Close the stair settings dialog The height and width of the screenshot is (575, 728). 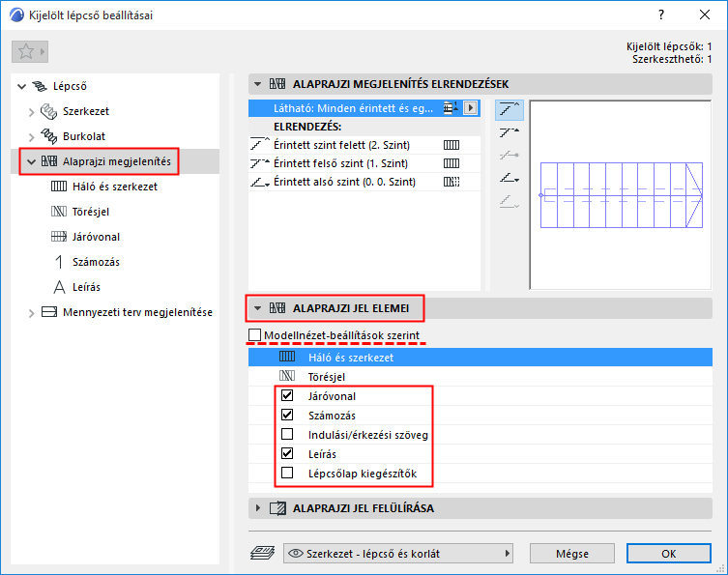pyautogui.click(x=705, y=14)
